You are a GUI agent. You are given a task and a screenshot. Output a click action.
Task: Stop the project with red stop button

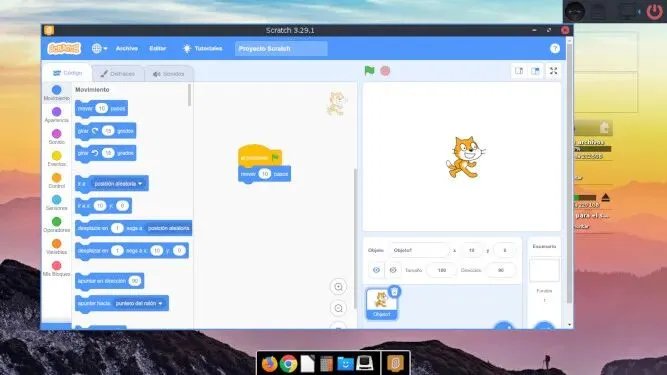tap(385, 71)
